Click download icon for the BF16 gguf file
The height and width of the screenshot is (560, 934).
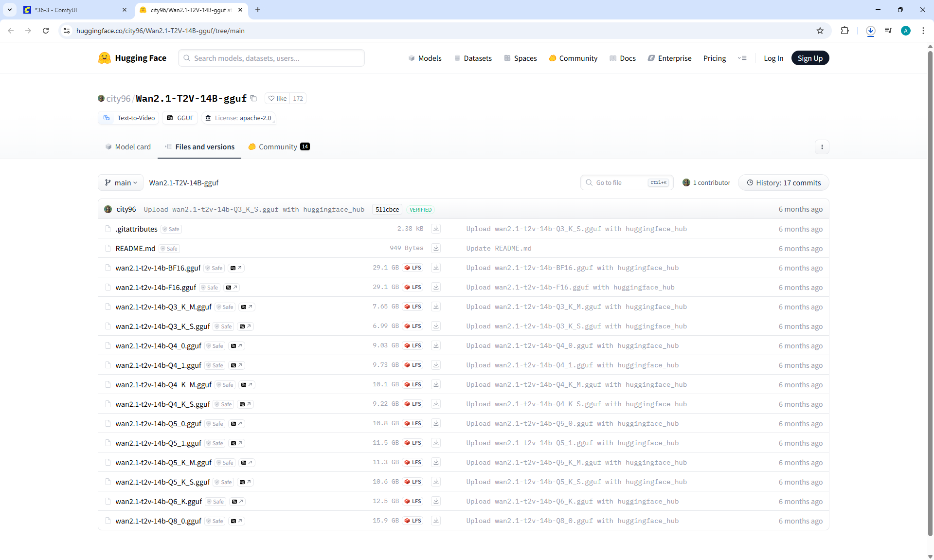[436, 268]
